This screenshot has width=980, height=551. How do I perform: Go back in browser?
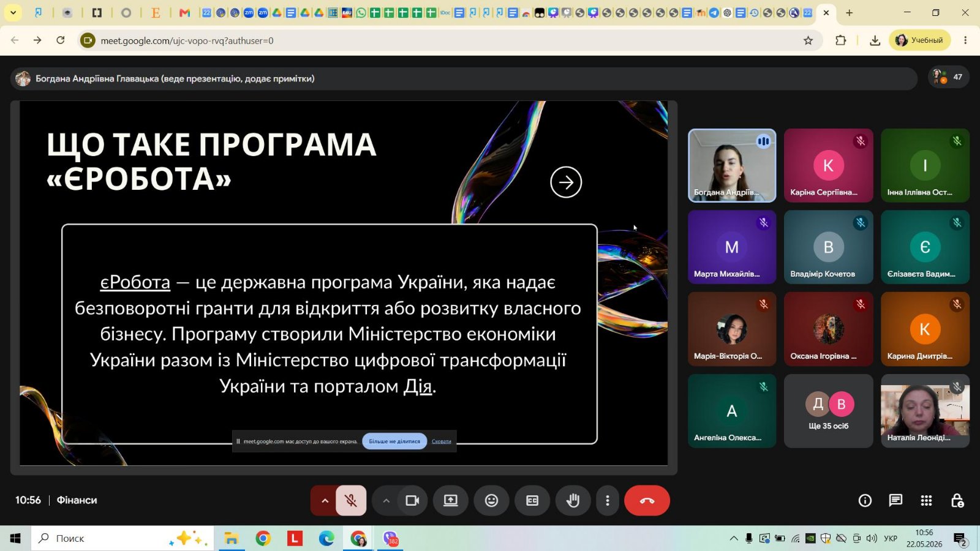click(x=15, y=40)
